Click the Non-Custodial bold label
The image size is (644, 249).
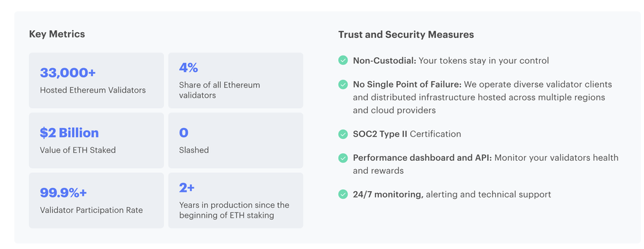click(x=385, y=60)
